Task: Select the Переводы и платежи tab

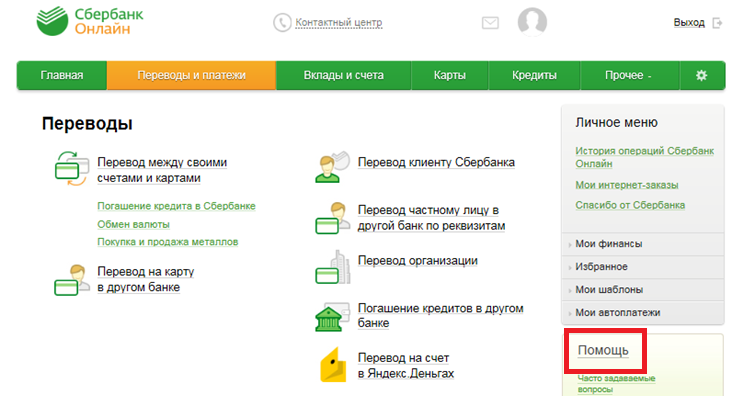Action: pos(191,75)
